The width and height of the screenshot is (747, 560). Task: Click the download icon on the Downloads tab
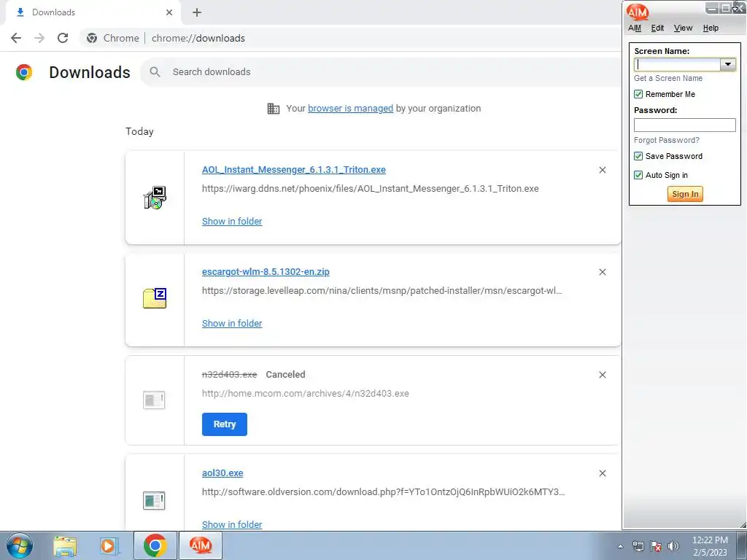(20, 12)
